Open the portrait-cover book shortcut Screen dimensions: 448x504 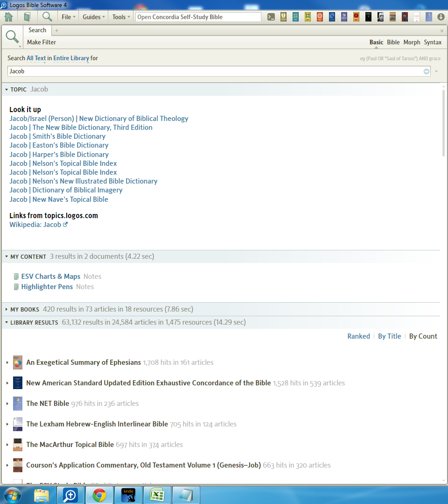(x=380, y=17)
